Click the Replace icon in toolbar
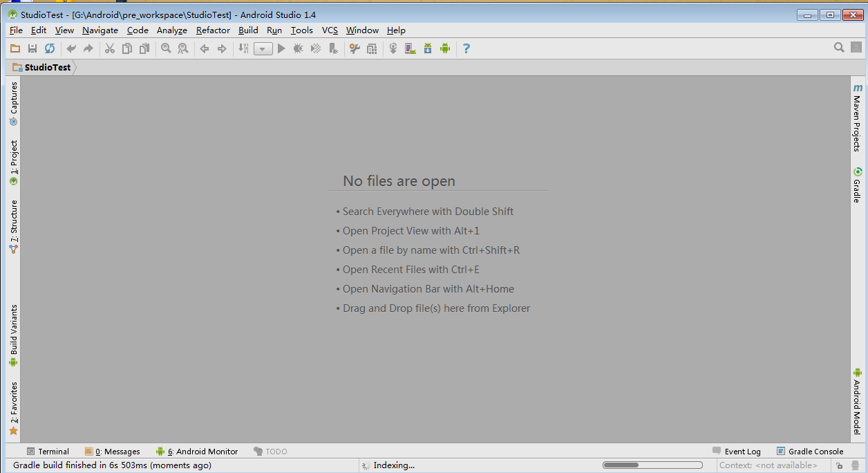Viewport: 868px width, 473px height. [183, 48]
